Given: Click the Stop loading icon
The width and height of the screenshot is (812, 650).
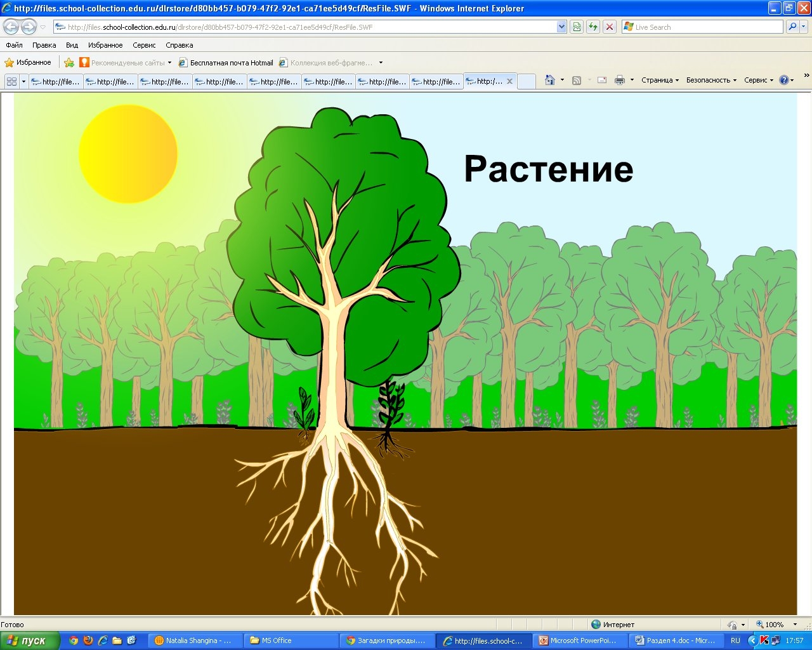Looking at the screenshot, I should tap(609, 27).
